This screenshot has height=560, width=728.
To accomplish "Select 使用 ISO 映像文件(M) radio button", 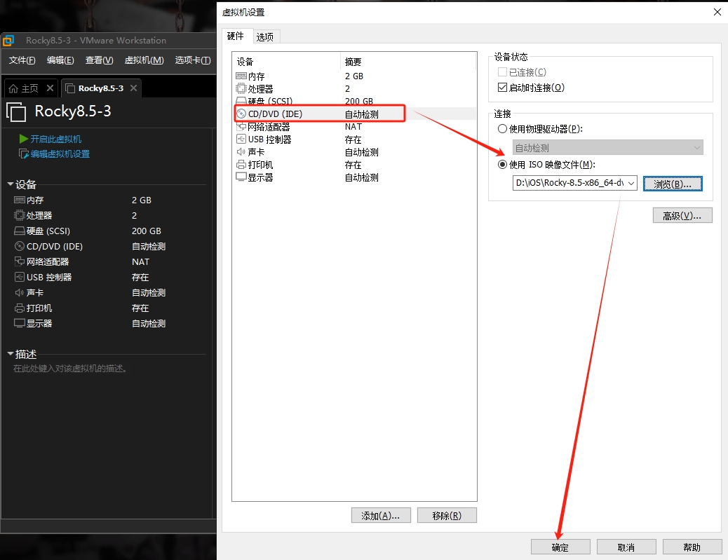I will pyautogui.click(x=502, y=164).
